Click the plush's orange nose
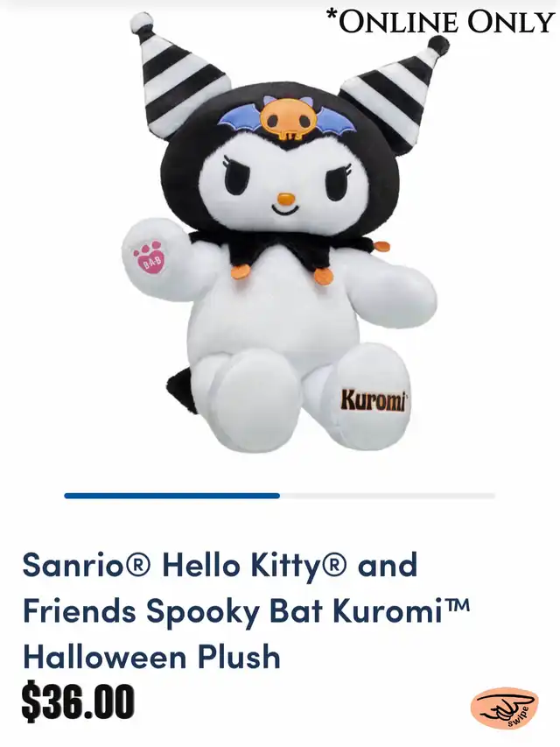Image resolution: width=560 pixels, height=747 pixels. [286, 198]
